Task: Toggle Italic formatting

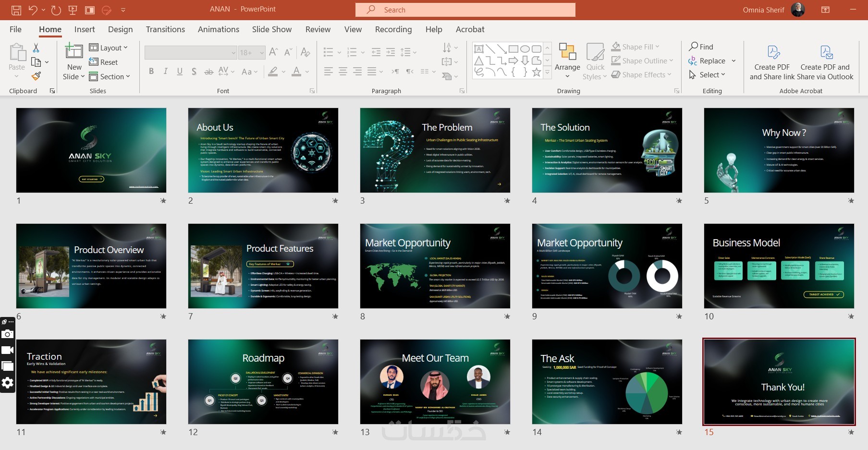Action: (165, 71)
